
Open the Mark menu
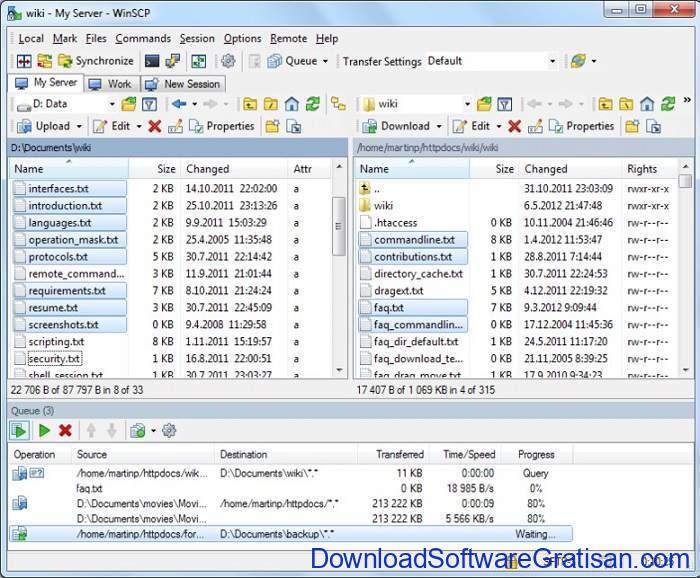(65, 39)
